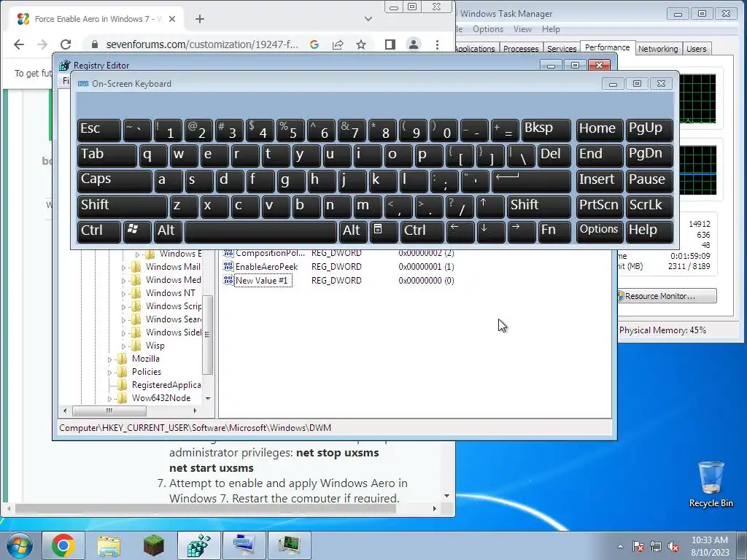Show hidden system tray icons
Image resolution: width=747 pixels, height=560 pixels.
pos(620,547)
